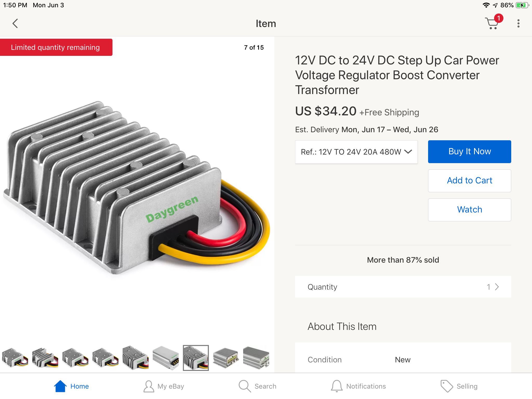The image size is (532, 399).
Task: Open the Notifications bell icon
Action: point(337,386)
